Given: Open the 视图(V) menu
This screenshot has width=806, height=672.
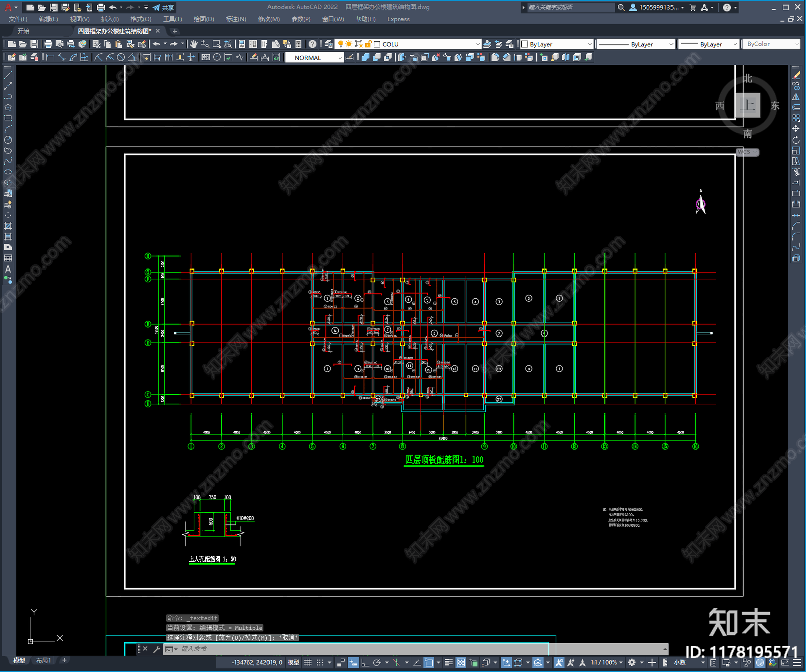Looking at the screenshot, I should point(80,19).
